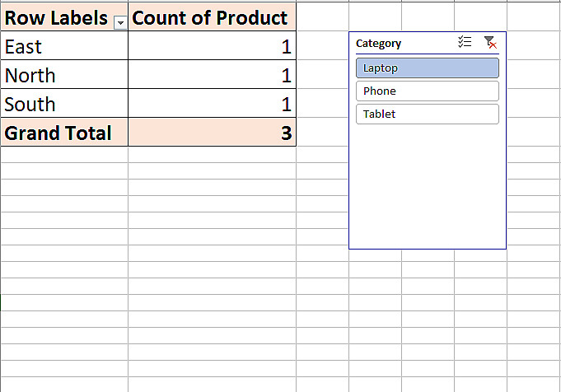
Task: Select the Grand Total label cell
Action: click(x=64, y=133)
